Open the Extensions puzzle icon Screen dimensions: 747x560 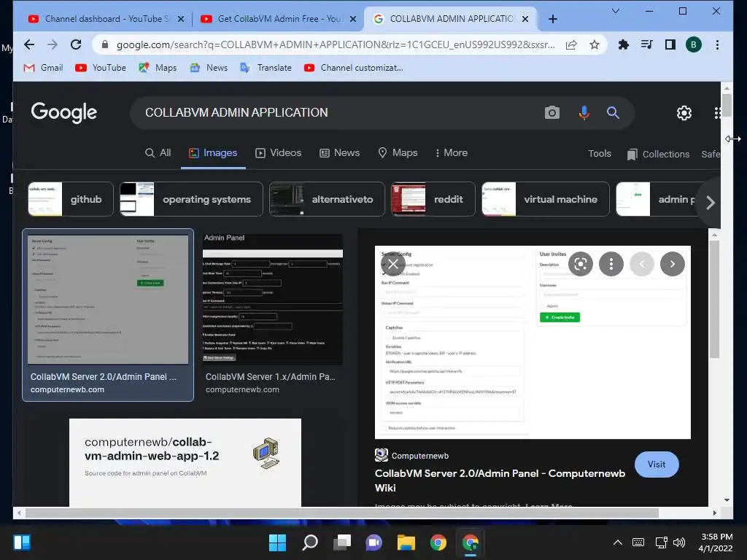623,44
